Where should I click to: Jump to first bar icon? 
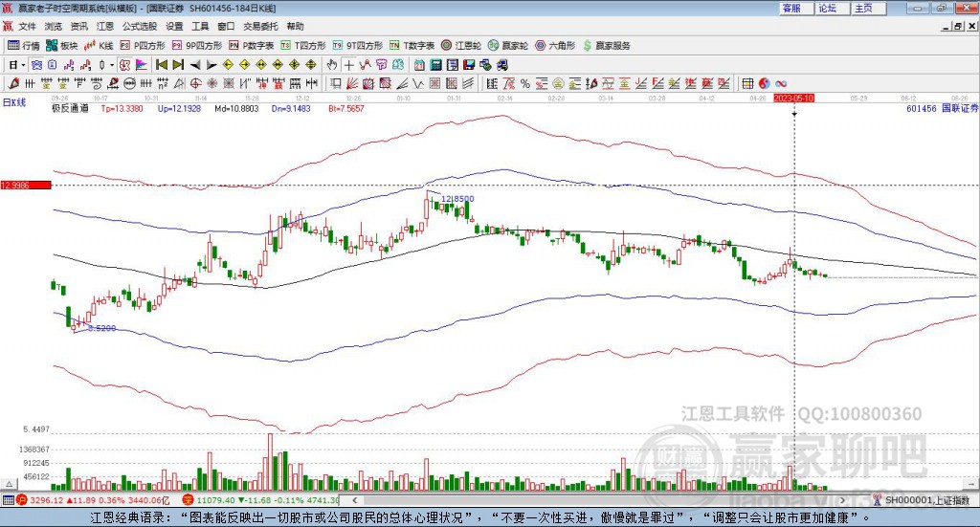(161, 64)
